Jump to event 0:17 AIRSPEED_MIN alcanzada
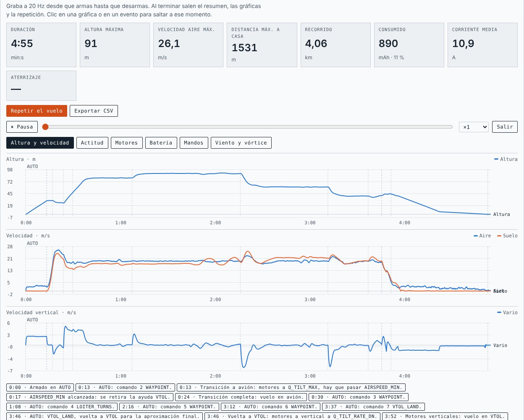524x420 pixels. pyautogui.click(x=90, y=397)
